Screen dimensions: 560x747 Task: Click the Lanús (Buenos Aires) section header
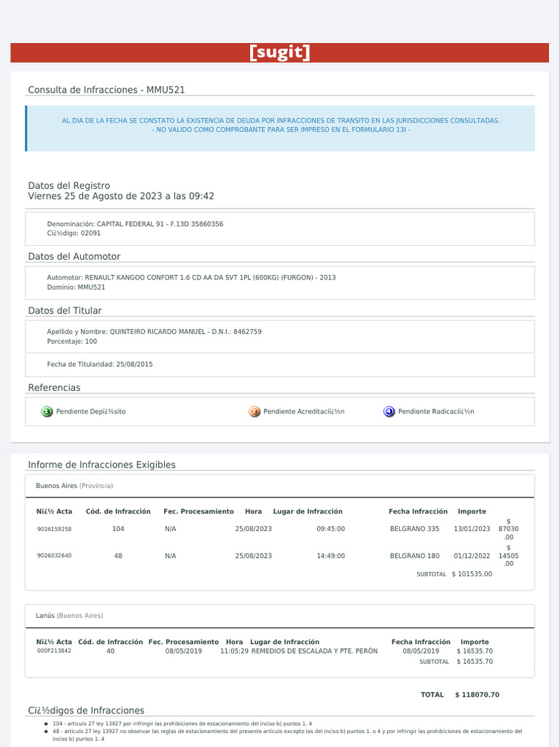pos(69,616)
